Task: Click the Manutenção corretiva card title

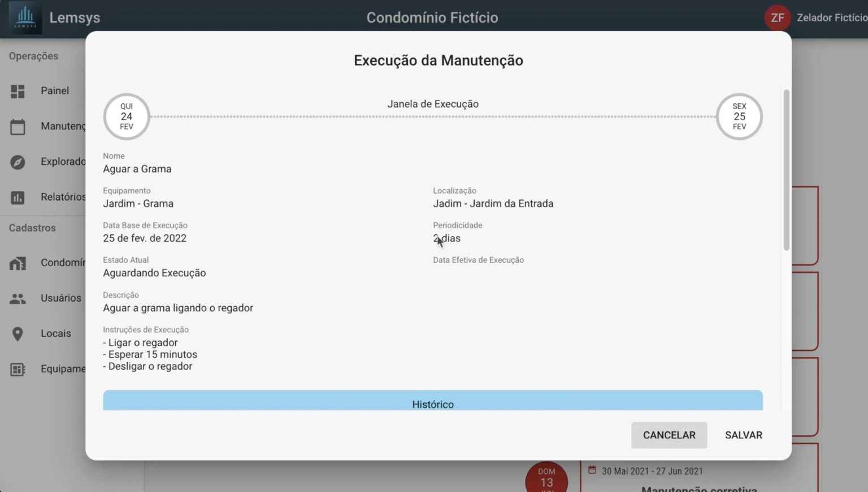Action: (699, 488)
